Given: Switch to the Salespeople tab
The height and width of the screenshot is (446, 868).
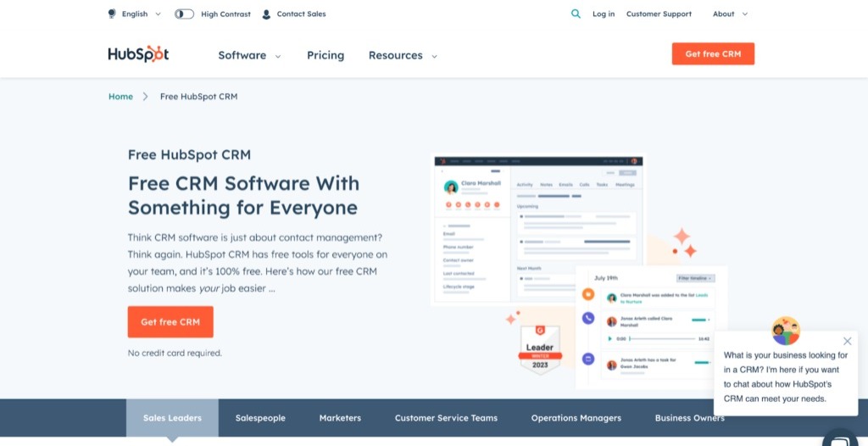Looking at the screenshot, I should point(260,418).
